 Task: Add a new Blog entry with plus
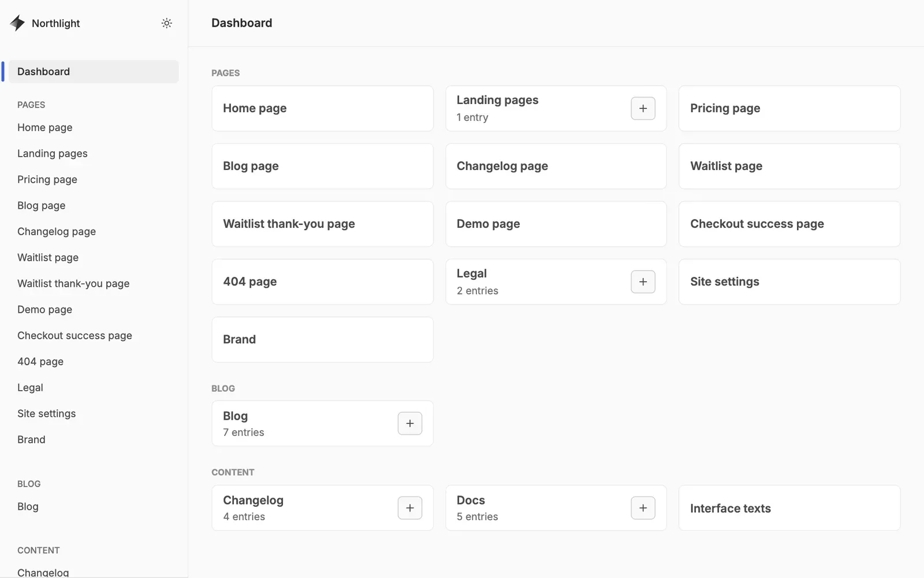[x=410, y=424]
